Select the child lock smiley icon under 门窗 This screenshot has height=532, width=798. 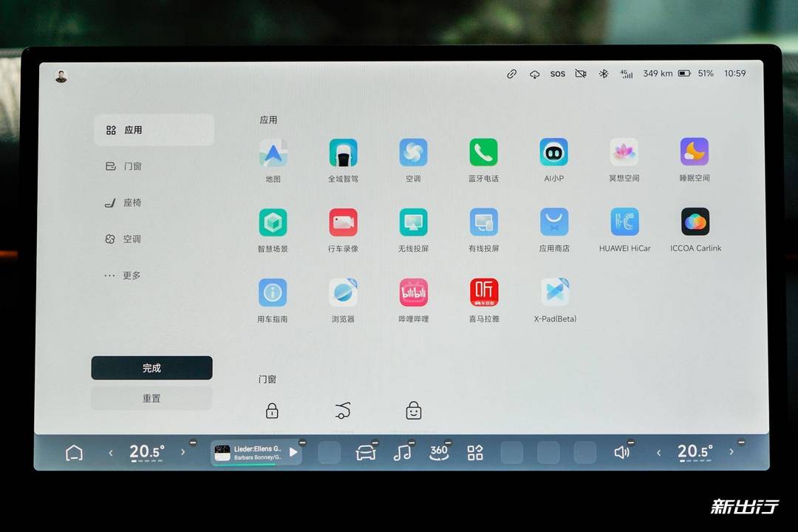413,410
